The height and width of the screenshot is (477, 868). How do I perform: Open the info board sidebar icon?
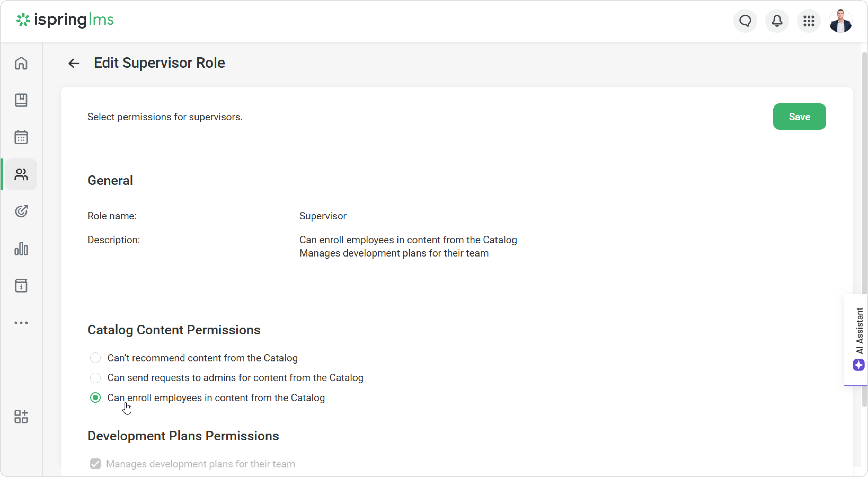pos(21,286)
